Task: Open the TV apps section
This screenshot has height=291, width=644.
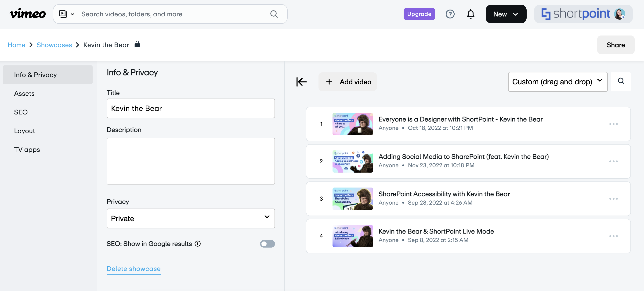Action: point(27,150)
